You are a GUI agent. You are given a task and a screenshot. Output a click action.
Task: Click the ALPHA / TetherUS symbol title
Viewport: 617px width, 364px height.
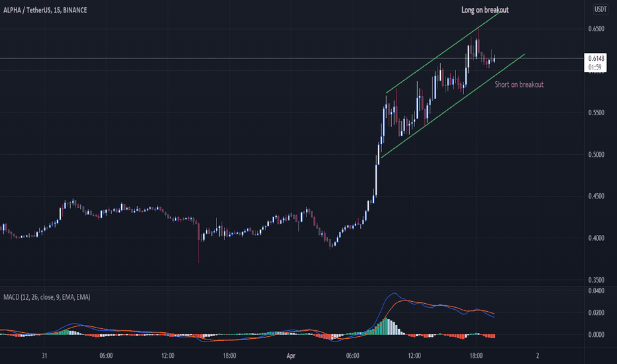(45, 10)
